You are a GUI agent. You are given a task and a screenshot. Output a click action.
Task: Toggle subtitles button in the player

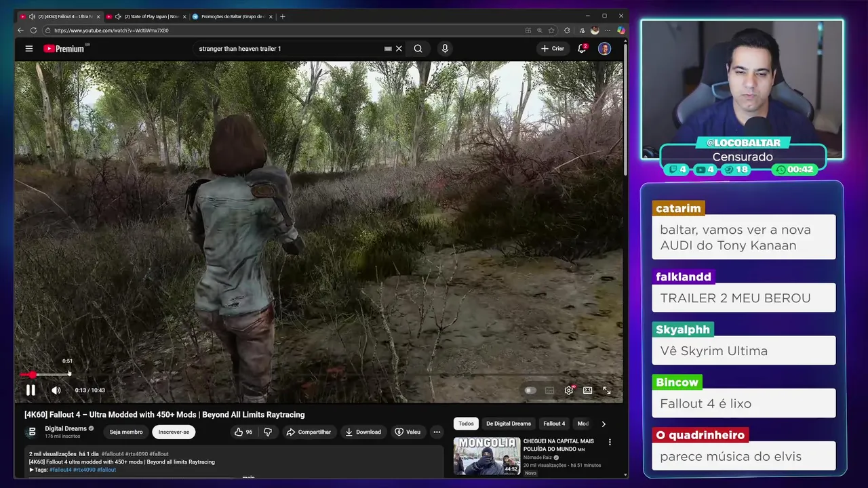click(x=550, y=390)
